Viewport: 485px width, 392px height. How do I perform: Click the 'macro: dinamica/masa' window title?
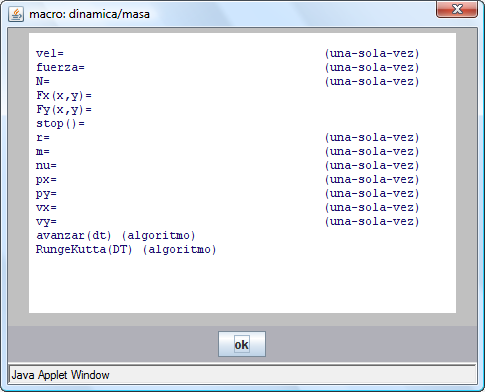point(89,14)
